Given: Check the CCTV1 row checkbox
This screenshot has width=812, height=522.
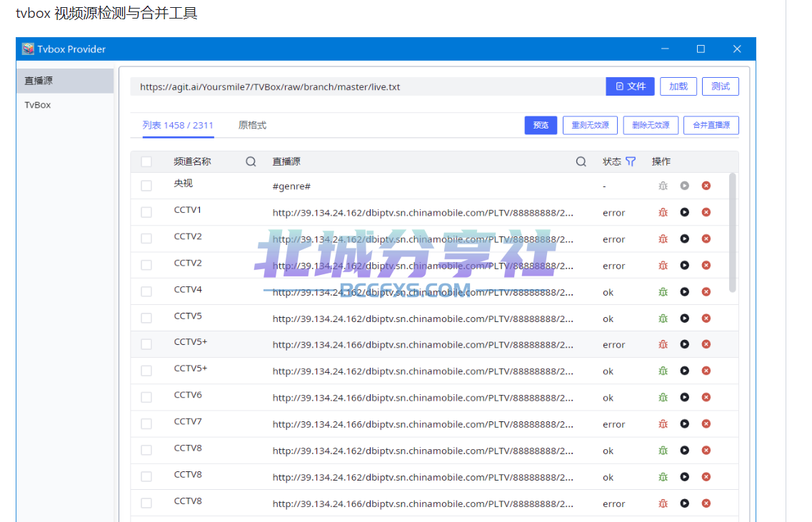Looking at the screenshot, I should pyautogui.click(x=146, y=212).
